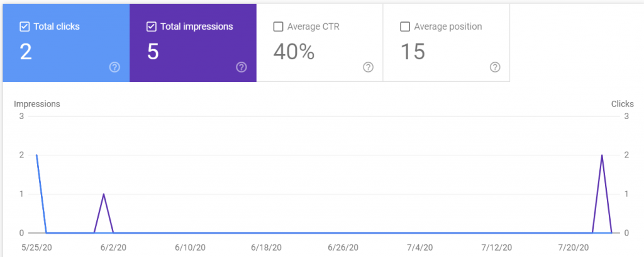Select the impressions spike peak near 6/2/20
644x257 pixels.
(x=103, y=194)
